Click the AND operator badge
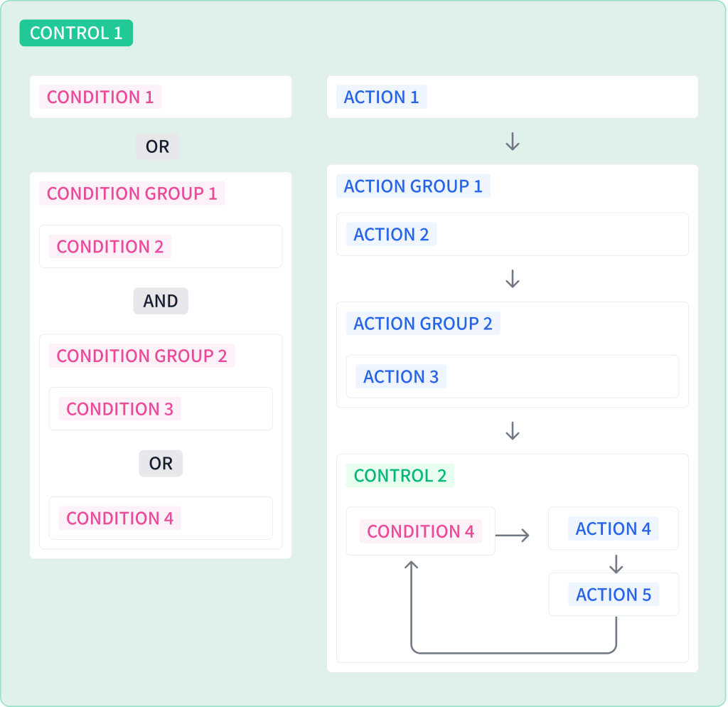This screenshot has width=728, height=707. (161, 301)
